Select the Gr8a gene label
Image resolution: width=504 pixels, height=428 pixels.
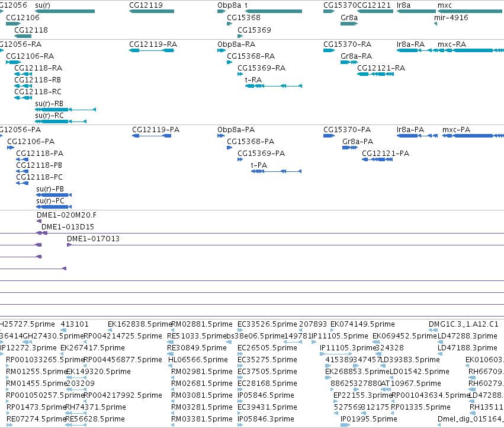point(349,17)
